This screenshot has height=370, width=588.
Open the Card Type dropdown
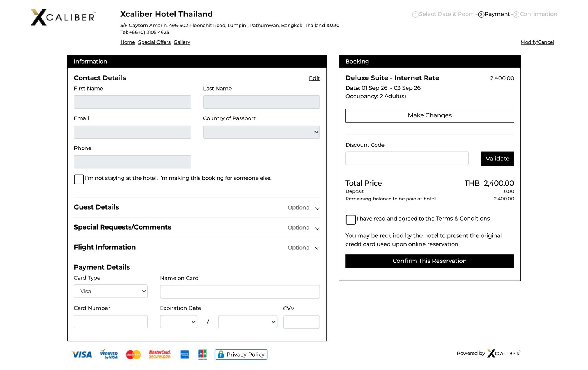(x=111, y=291)
